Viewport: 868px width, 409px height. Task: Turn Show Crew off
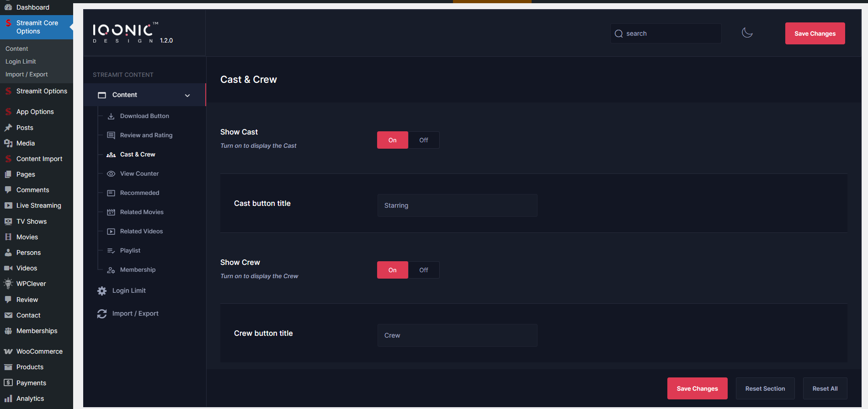[x=424, y=270]
